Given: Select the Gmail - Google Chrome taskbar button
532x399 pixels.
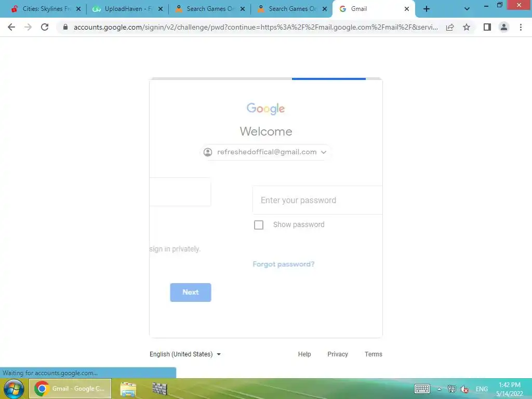Looking at the screenshot, I should point(70,389).
